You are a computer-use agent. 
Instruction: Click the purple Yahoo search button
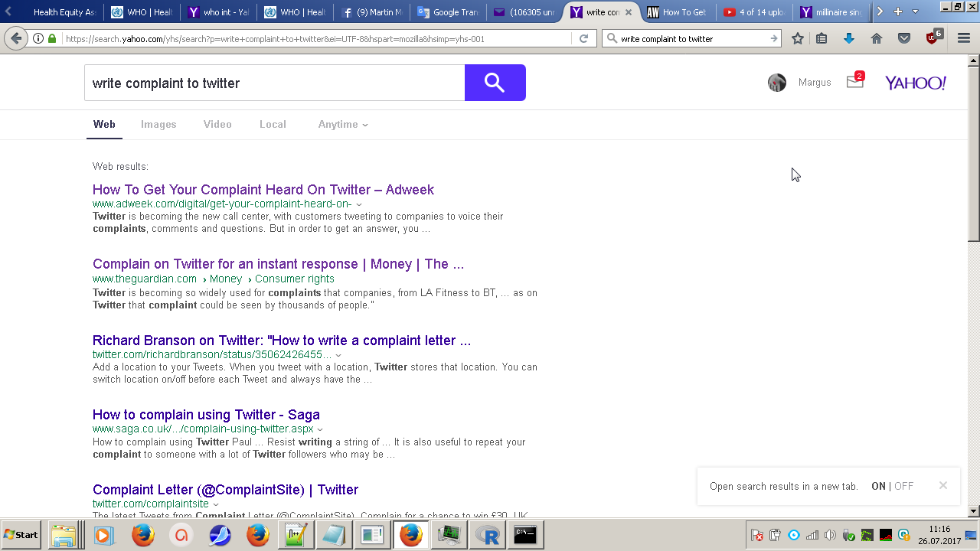click(x=495, y=83)
